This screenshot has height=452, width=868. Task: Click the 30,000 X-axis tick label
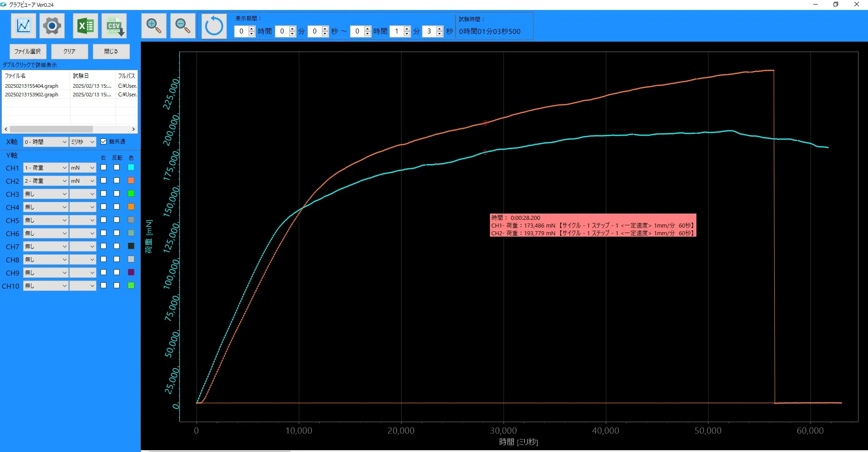point(503,431)
